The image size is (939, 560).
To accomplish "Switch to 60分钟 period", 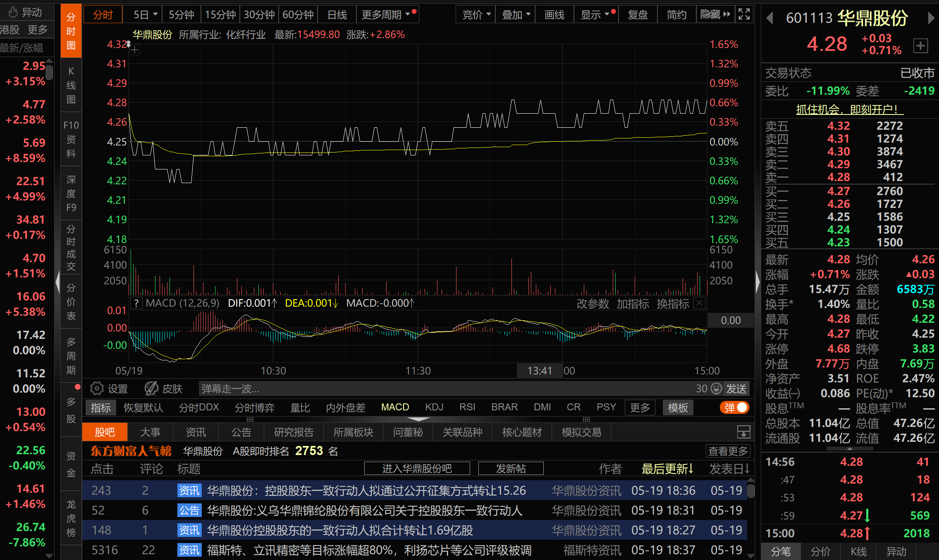I will click(298, 15).
